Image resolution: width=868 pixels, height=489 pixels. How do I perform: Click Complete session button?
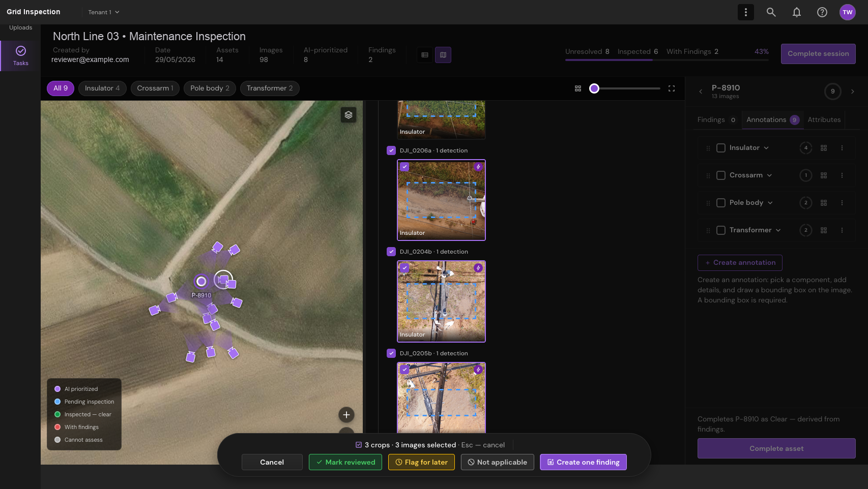click(818, 54)
